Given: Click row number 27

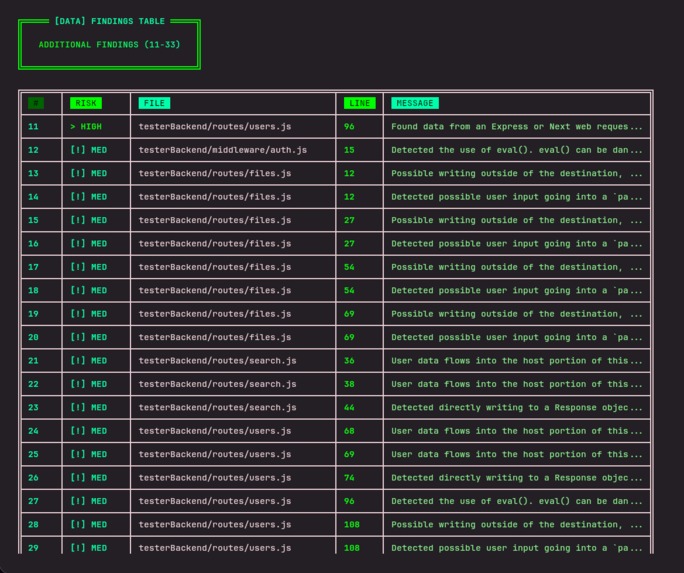Looking at the screenshot, I should coord(33,501).
